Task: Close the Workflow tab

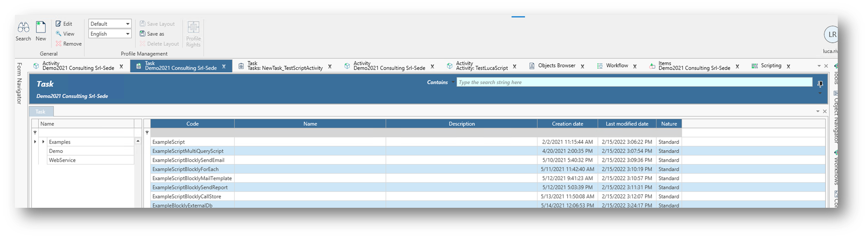Action: click(x=635, y=66)
